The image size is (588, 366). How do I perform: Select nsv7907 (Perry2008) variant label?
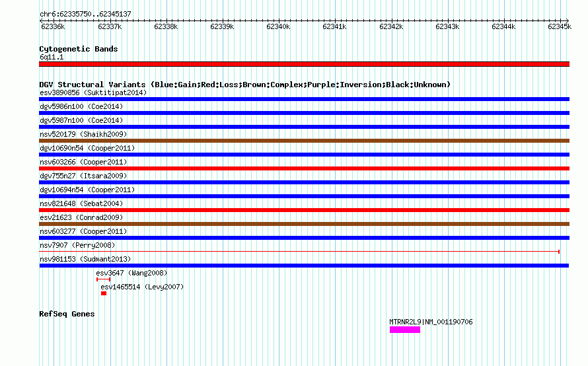click(x=77, y=245)
